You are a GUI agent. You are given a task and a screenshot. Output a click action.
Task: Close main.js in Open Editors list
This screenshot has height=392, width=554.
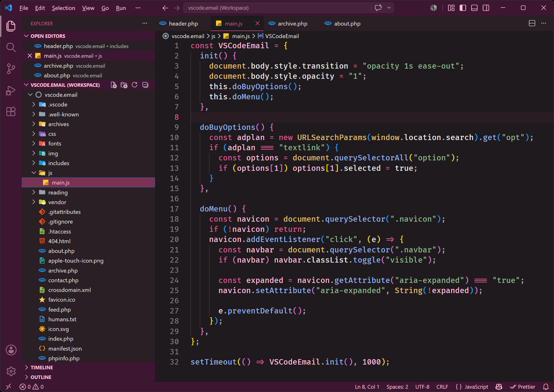[x=30, y=56]
